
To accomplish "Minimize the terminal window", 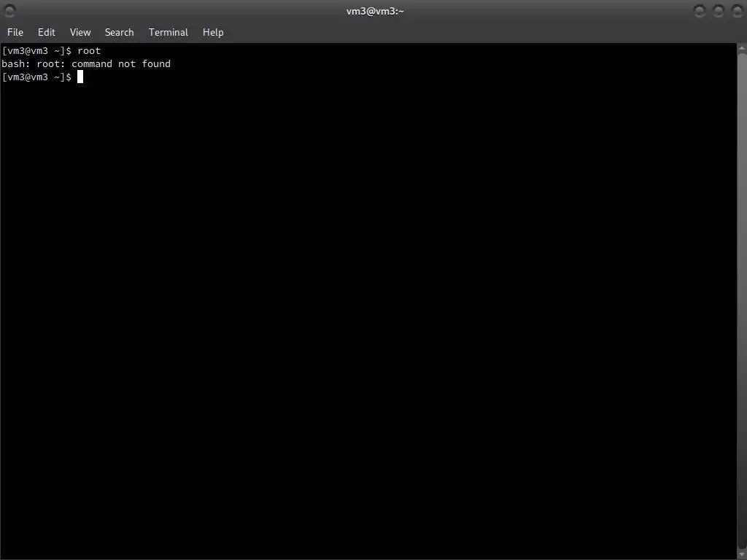I will 700,10.
